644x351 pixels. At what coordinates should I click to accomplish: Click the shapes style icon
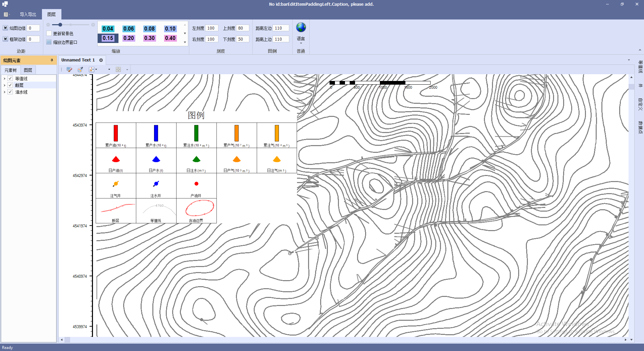click(x=91, y=70)
